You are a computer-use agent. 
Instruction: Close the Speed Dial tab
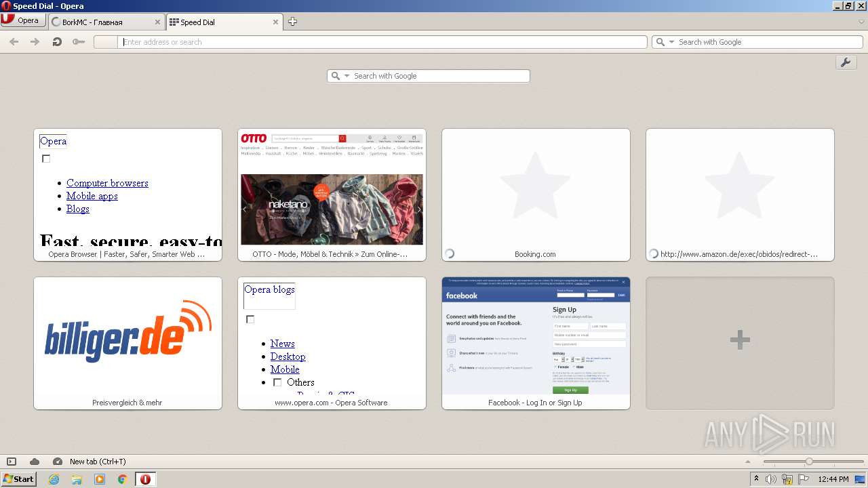click(x=276, y=22)
